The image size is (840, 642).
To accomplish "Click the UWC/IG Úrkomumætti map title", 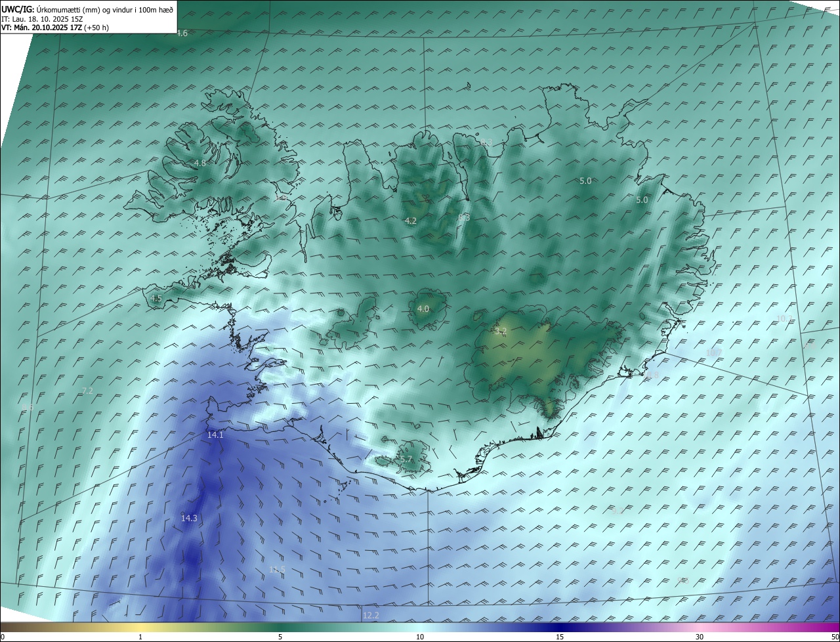I will click(x=87, y=9).
